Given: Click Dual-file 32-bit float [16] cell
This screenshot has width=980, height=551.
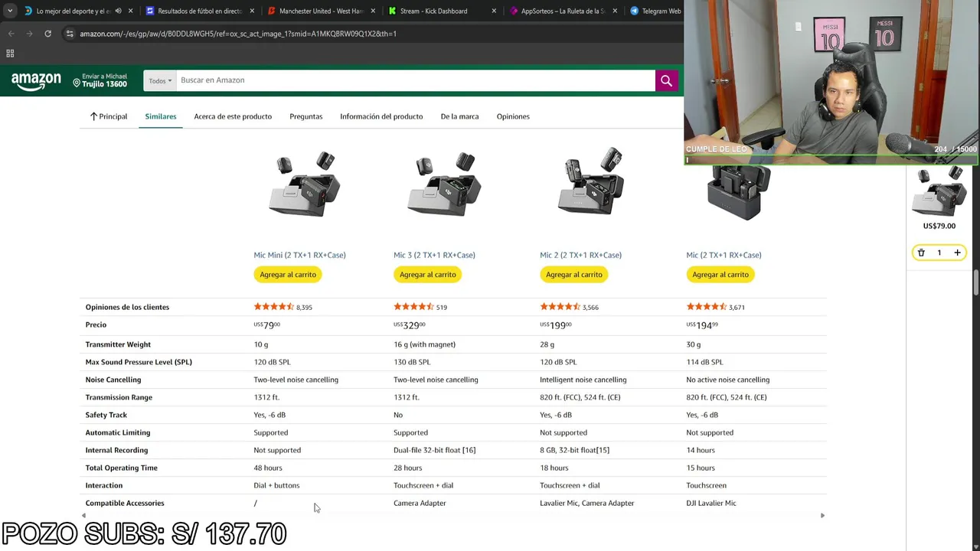Looking at the screenshot, I should click(434, 450).
